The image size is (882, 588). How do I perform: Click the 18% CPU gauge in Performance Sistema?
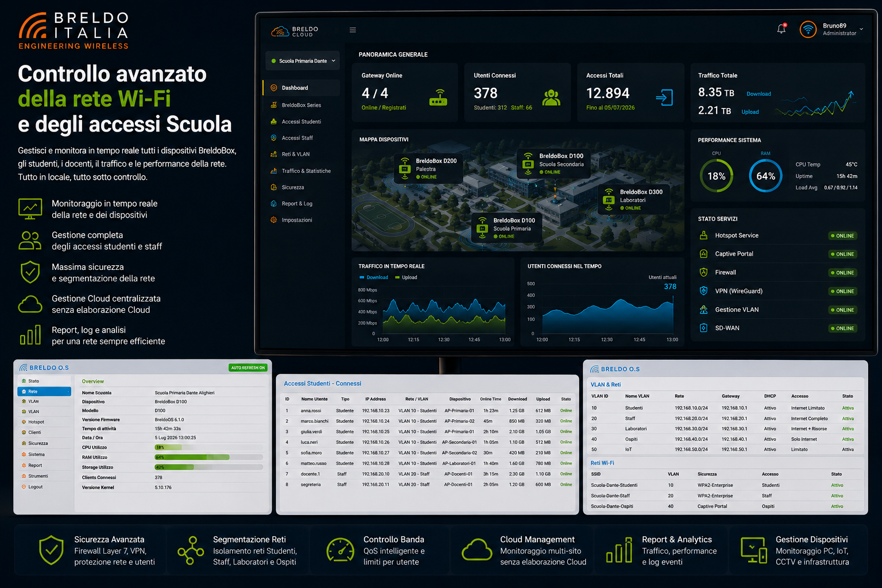(x=716, y=176)
